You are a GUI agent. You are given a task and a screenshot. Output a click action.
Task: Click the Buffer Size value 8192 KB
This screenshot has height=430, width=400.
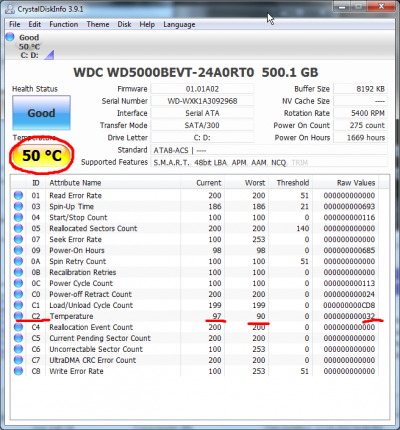[x=360, y=89]
